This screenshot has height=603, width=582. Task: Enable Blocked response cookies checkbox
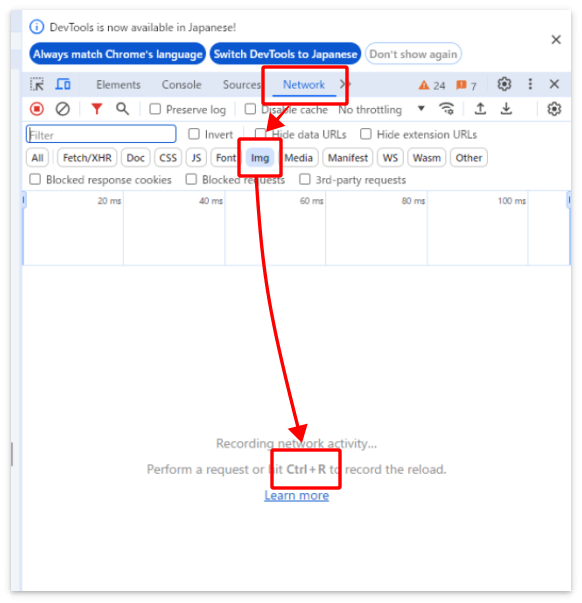[35, 179]
